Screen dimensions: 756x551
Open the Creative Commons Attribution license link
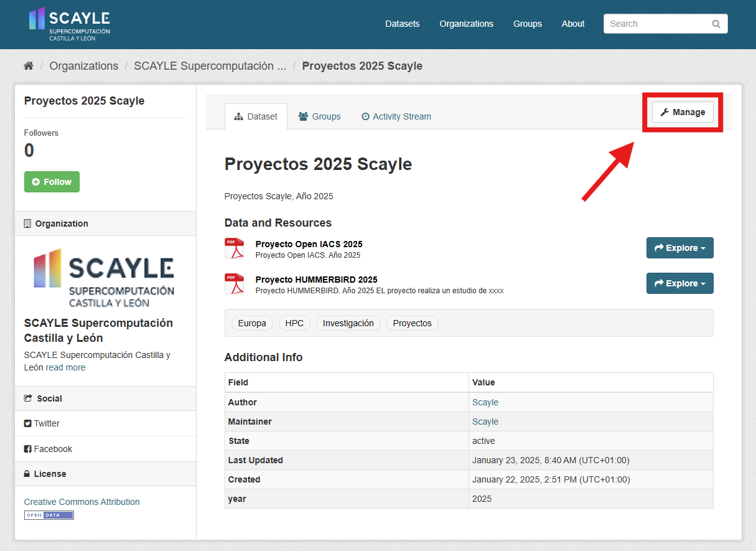[82, 502]
